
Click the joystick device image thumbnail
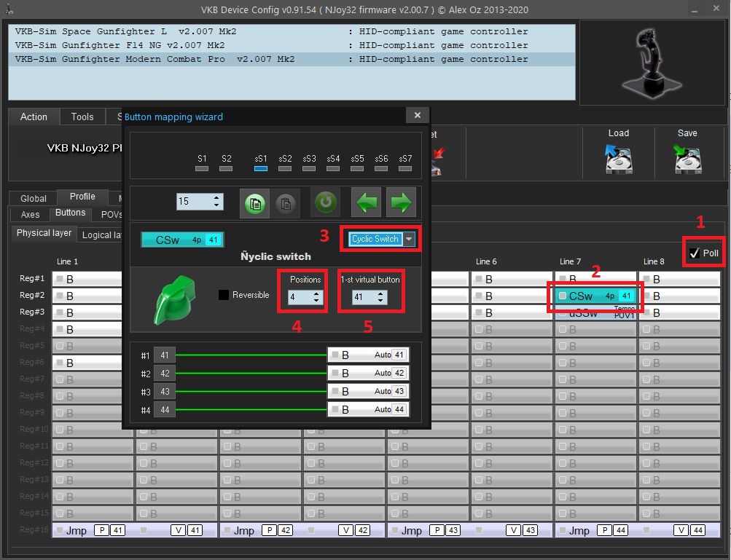coord(652,63)
